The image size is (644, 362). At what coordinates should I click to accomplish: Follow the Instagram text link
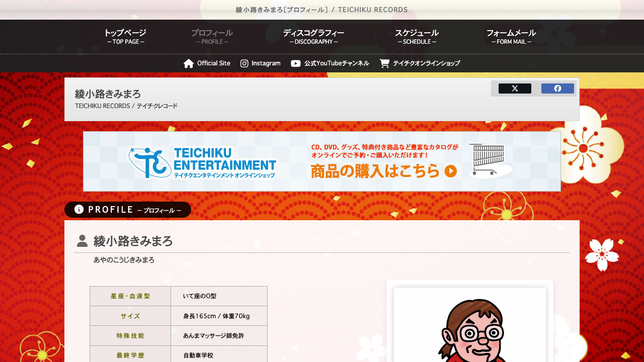pos(266,63)
